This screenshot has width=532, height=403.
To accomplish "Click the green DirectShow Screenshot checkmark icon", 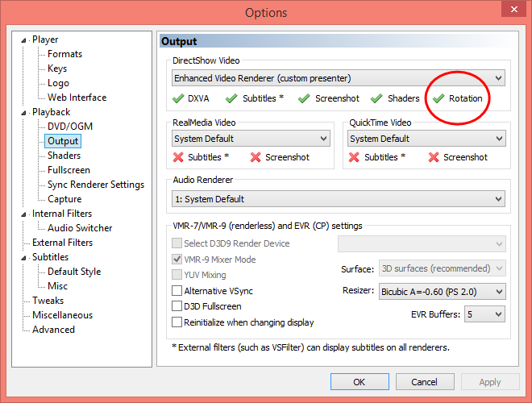I will tap(304, 98).
